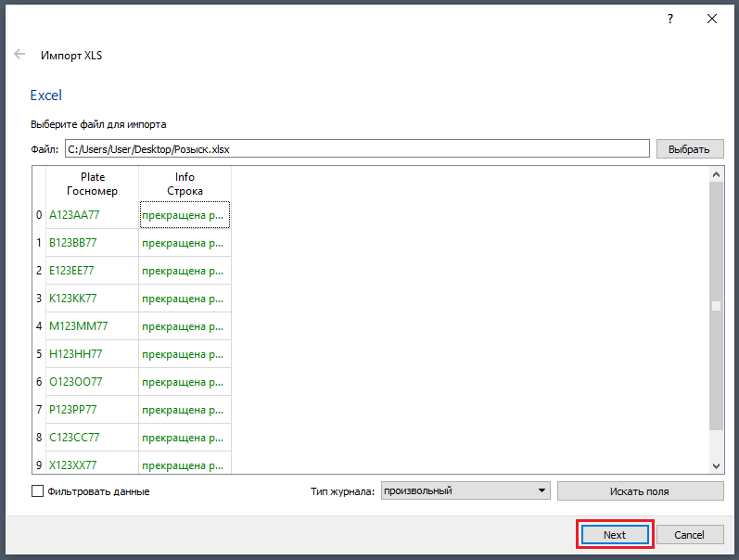Image resolution: width=739 pixels, height=560 pixels.
Task: Proceed with the Next button
Action: pos(615,535)
